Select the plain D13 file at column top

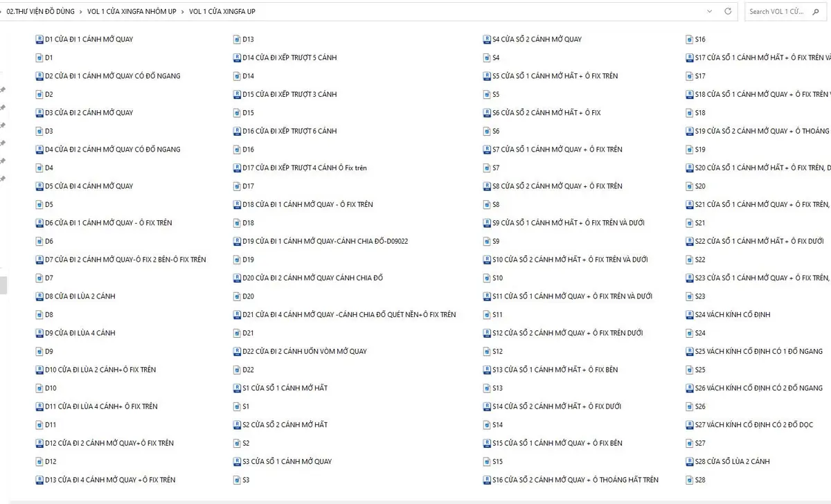point(244,39)
